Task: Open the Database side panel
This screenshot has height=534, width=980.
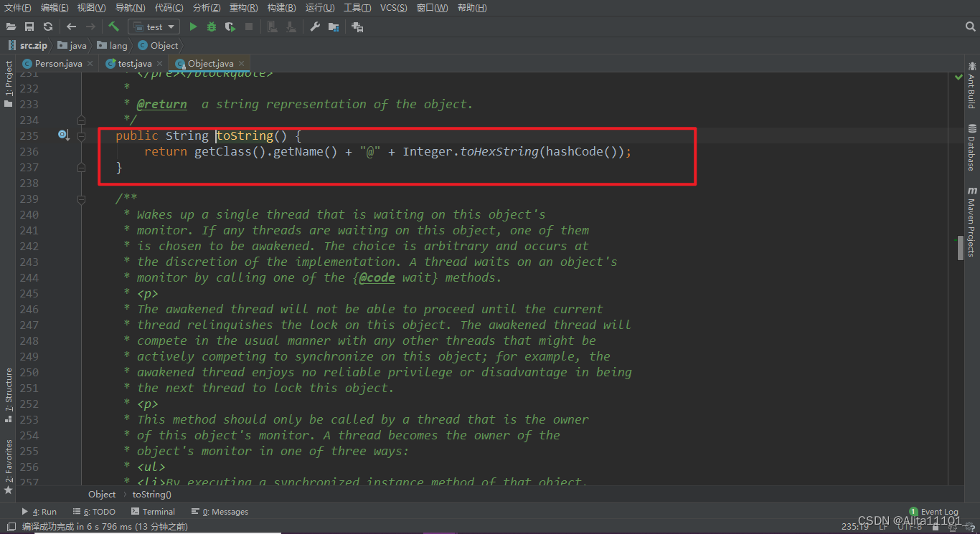Action: pos(971,148)
